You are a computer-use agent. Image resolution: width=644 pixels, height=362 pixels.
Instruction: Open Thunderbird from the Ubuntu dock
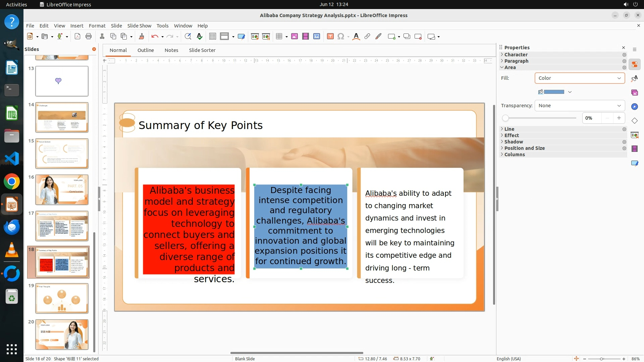point(12,227)
